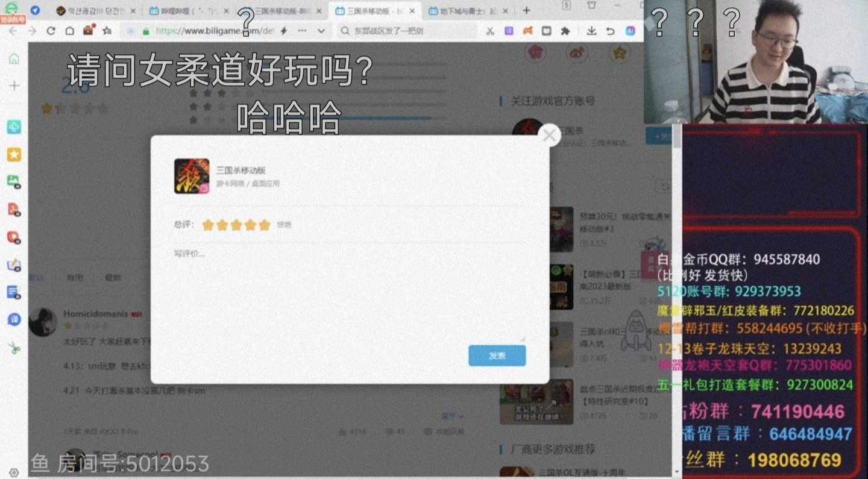Click the shirt skin icon in the title bar
This screenshot has width=868, height=479.
(x=591, y=5)
